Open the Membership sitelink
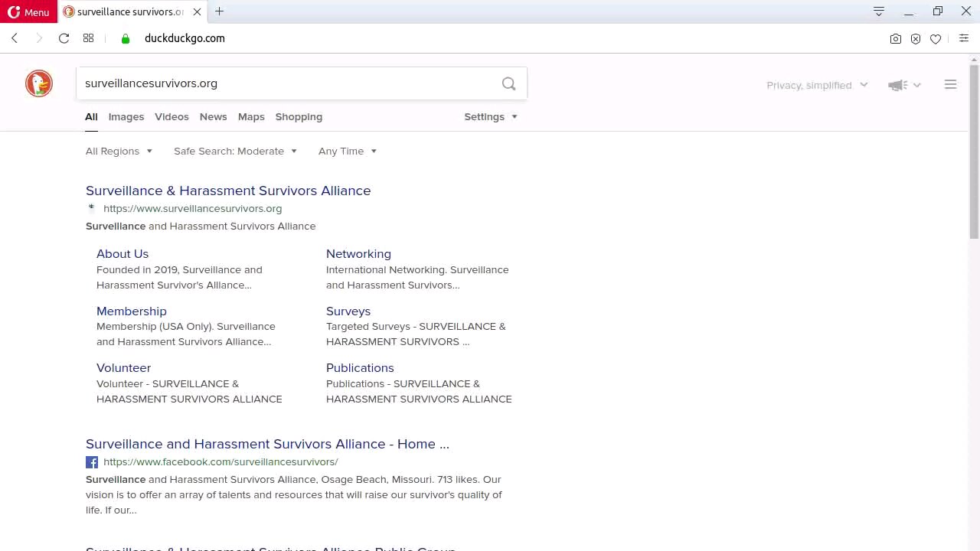The height and width of the screenshot is (551, 980). [x=132, y=311]
